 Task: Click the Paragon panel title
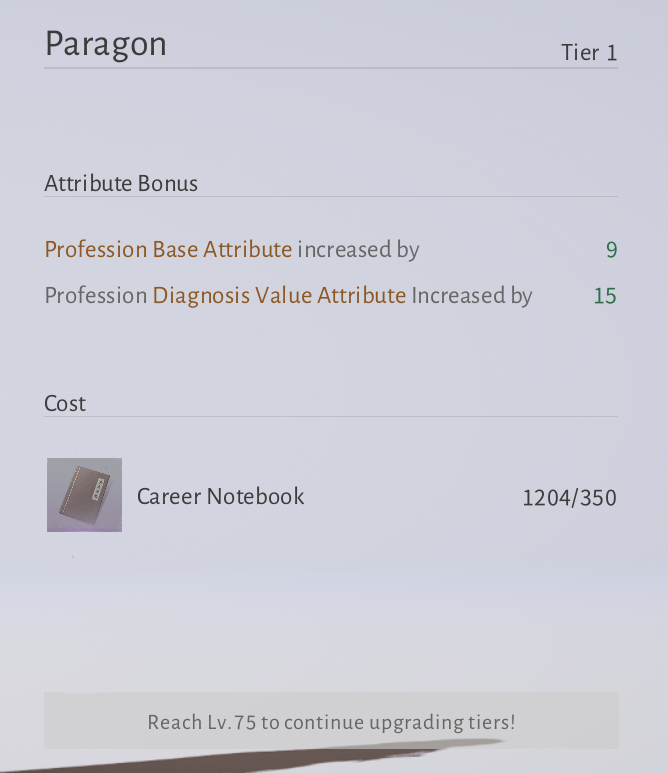pos(105,44)
